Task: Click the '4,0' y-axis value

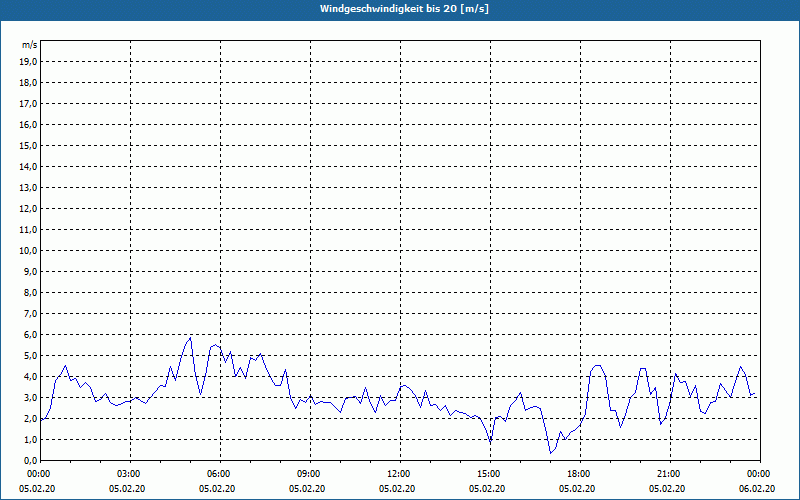Action: pos(30,377)
